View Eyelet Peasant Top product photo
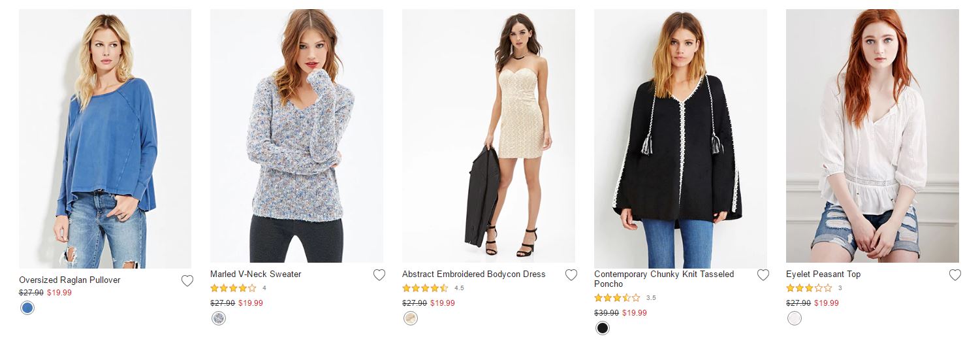Image resolution: width=980 pixels, height=347 pixels. tap(872, 136)
